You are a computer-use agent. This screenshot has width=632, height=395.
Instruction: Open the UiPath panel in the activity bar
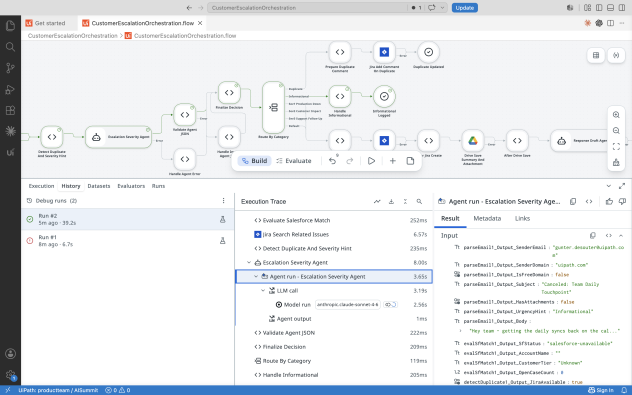(10, 152)
